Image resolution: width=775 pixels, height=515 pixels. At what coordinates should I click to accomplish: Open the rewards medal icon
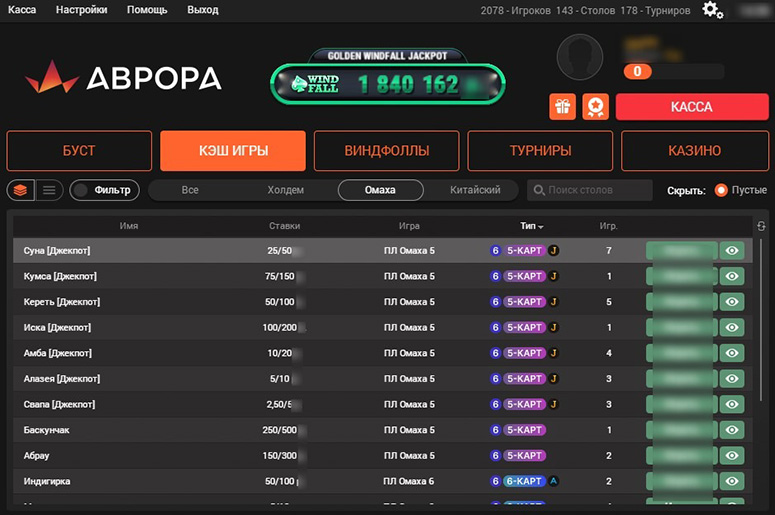pyautogui.click(x=596, y=107)
